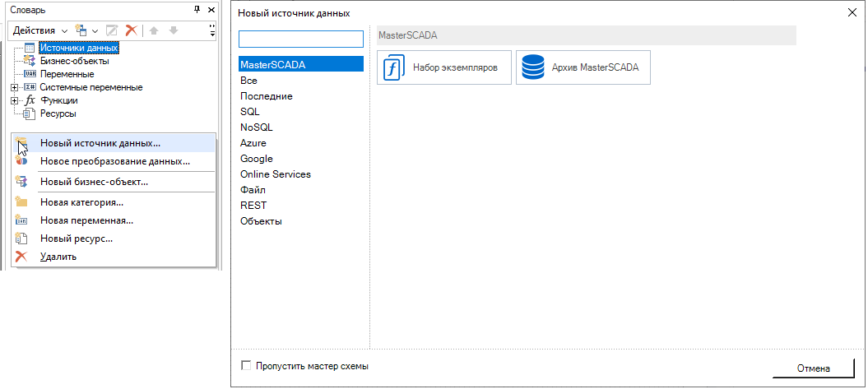
Task: Click the Новый ресурс menu icon
Action: pyautogui.click(x=21, y=238)
